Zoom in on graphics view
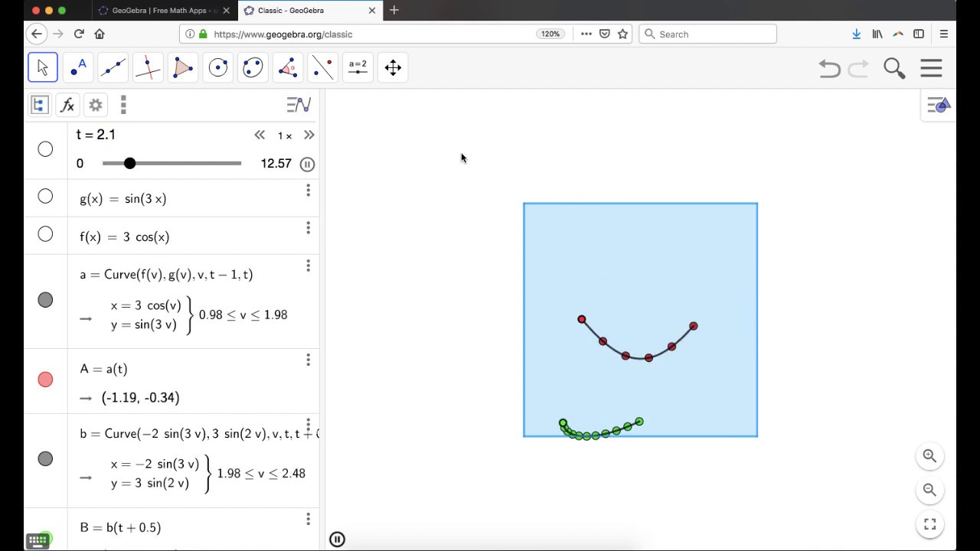This screenshot has height=551, width=980. [x=929, y=456]
